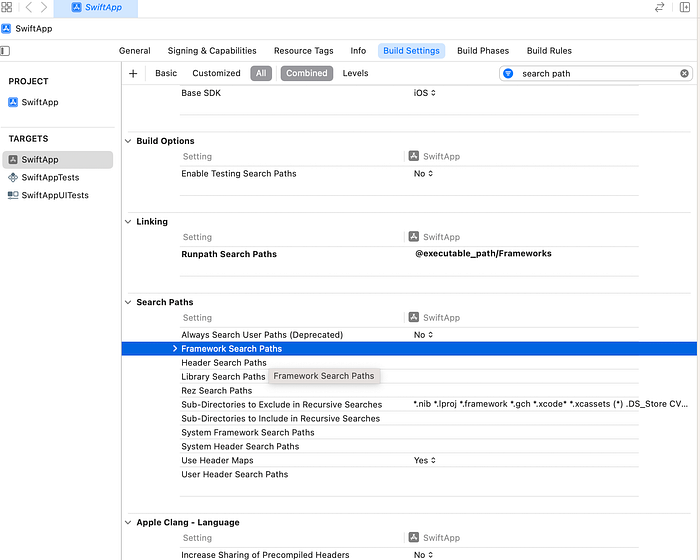This screenshot has width=700, height=560.
Task: Open the Base SDK iOS popup
Action: (425, 93)
